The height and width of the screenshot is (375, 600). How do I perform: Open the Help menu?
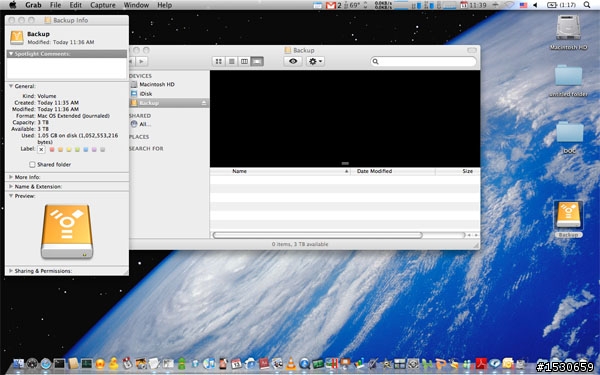tap(165, 5)
